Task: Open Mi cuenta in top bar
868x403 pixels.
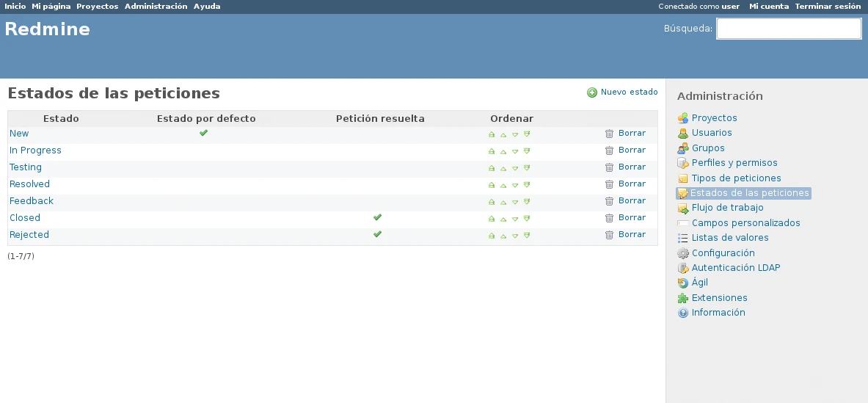Action: [x=768, y=7]
